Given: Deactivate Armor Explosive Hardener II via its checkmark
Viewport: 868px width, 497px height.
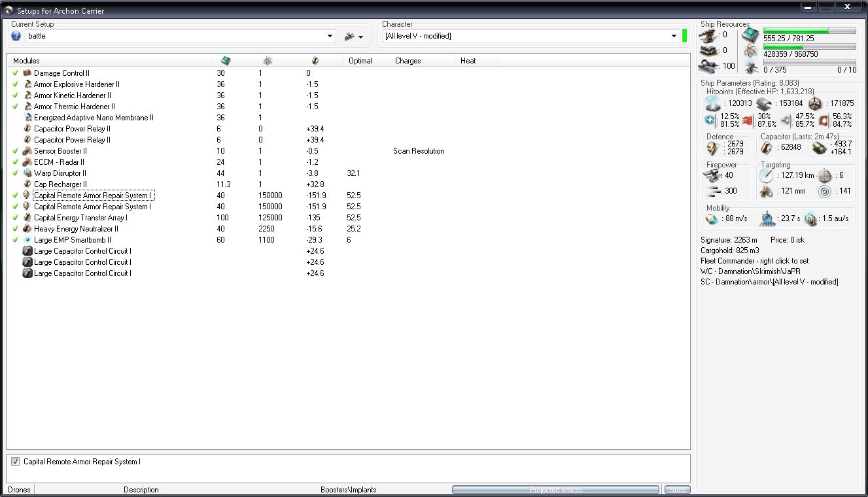Looking at the screenshot, I should point(15,84).
